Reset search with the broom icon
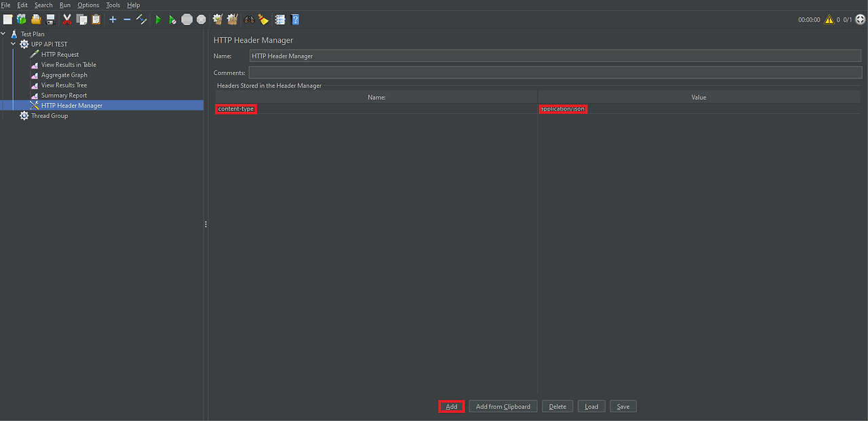 (263, 20)
